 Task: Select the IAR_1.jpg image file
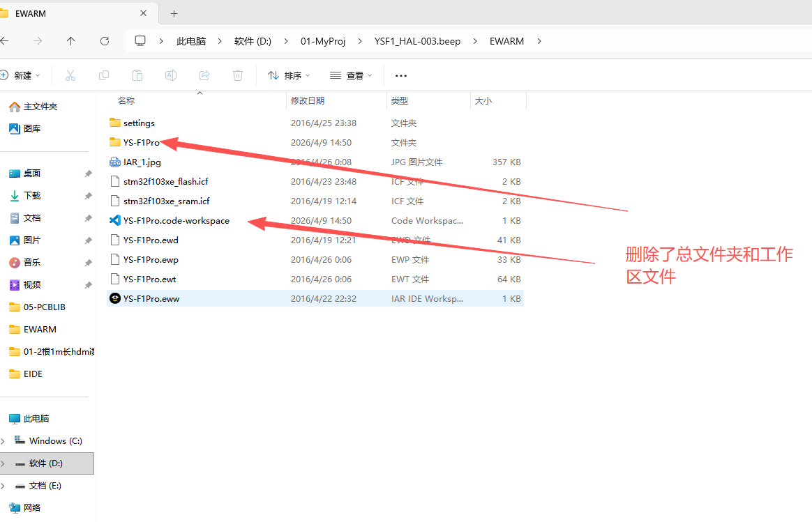click(x=142, y=162)
